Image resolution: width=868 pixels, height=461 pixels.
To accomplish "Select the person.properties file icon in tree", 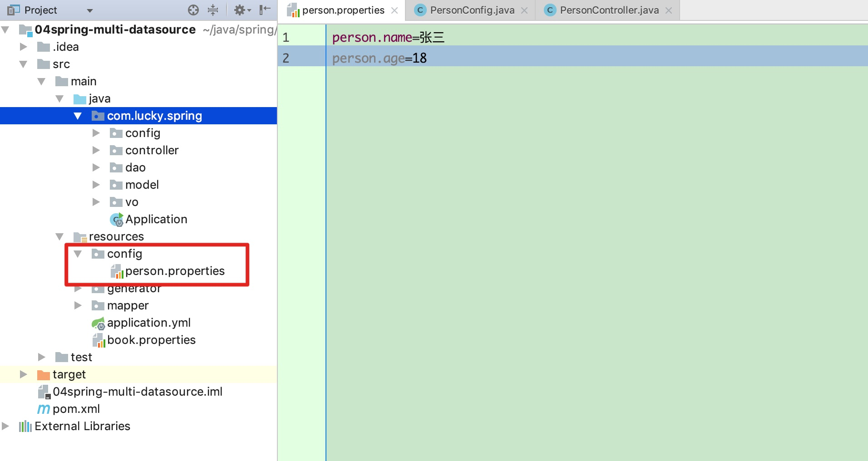I will [x=117, y=271].
